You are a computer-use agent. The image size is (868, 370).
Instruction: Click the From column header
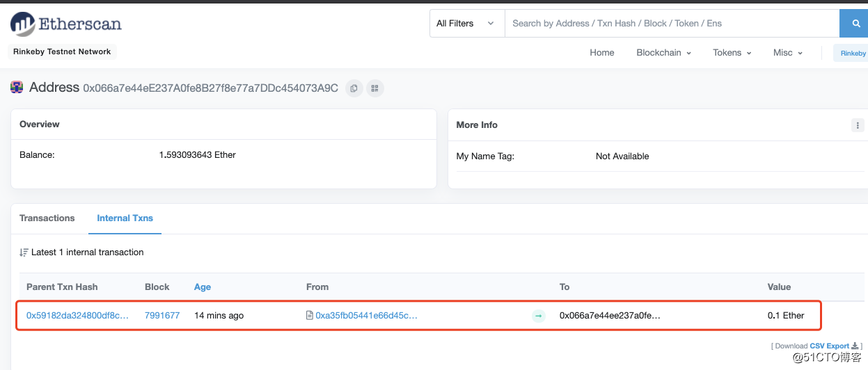tap(317, 287)
